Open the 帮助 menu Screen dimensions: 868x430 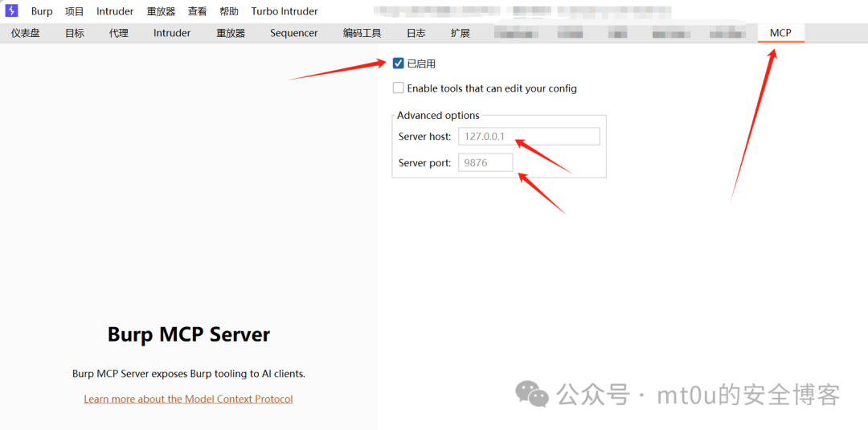tap(228, 11)
